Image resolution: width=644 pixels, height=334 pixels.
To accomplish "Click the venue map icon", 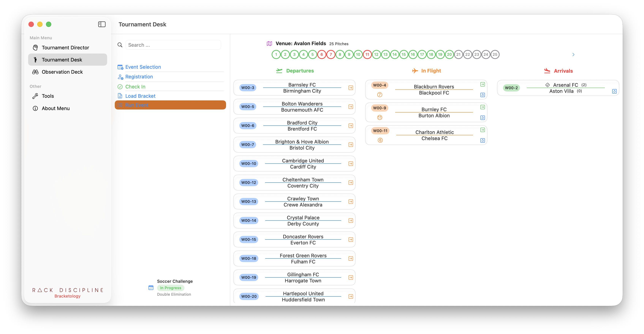I will click(x=269, y=43).
